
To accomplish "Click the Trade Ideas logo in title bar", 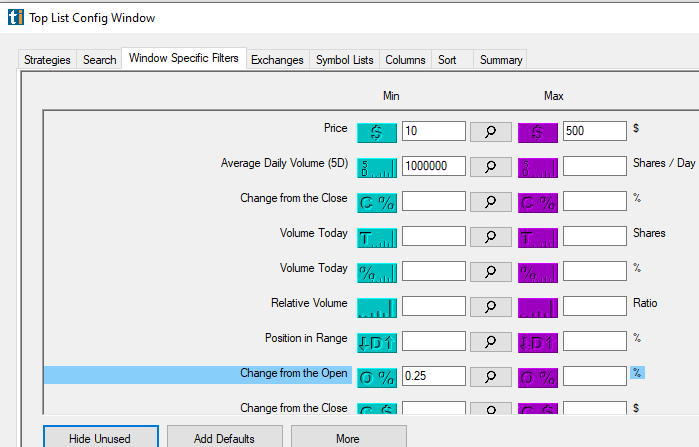I will coord(16,17).
